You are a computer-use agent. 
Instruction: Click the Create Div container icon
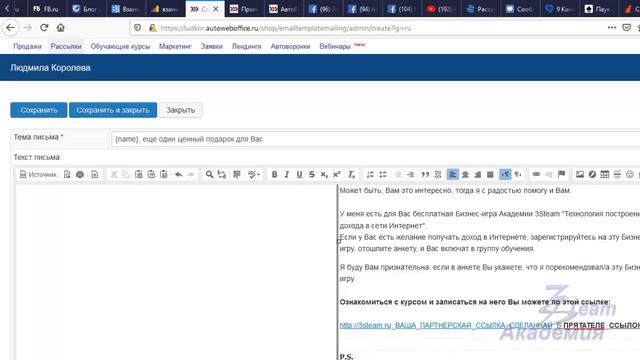pyautogui.click(x=438, y=175)
